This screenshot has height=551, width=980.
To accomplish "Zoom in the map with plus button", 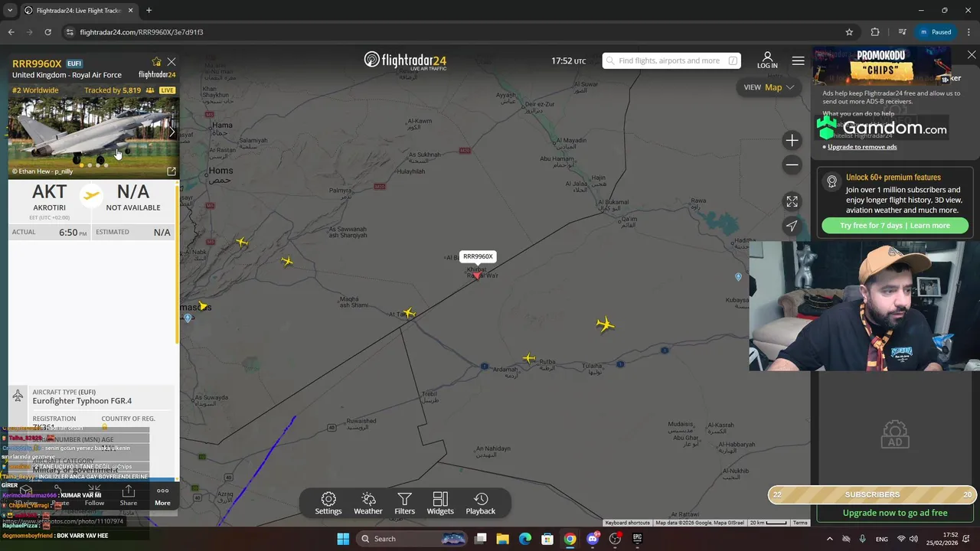I will click(792, 140).
